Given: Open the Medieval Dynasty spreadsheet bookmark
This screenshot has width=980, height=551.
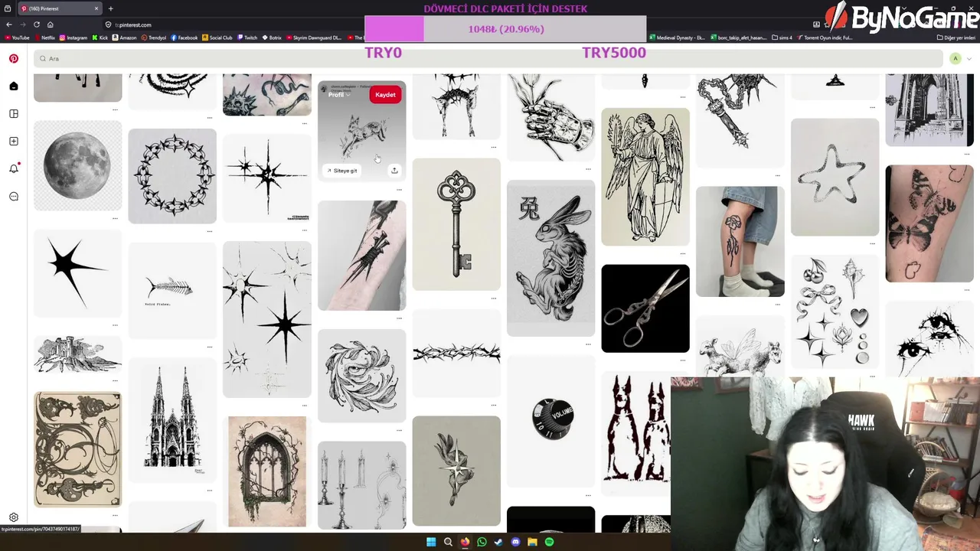Looking at the screenshot, I should (677, 37).
